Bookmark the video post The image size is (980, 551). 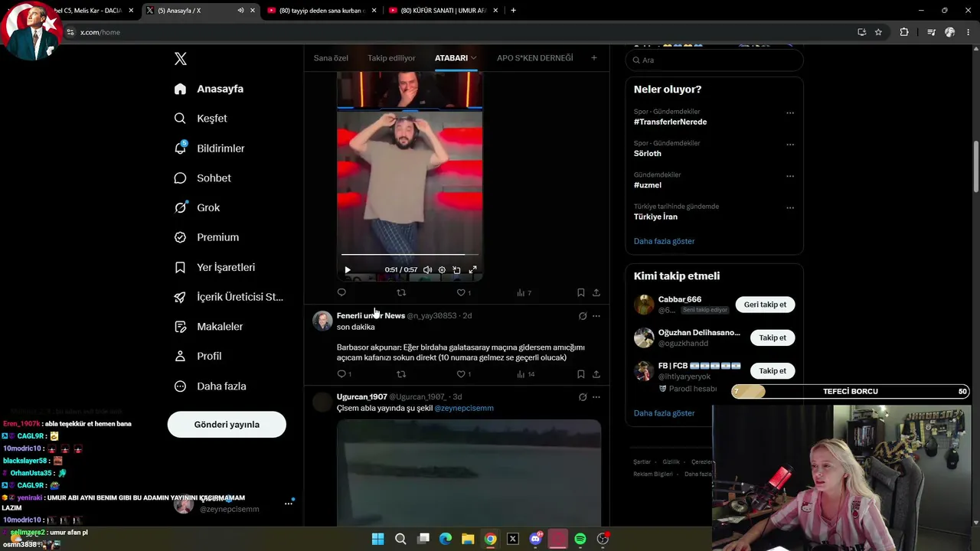(x=581, y=292)
